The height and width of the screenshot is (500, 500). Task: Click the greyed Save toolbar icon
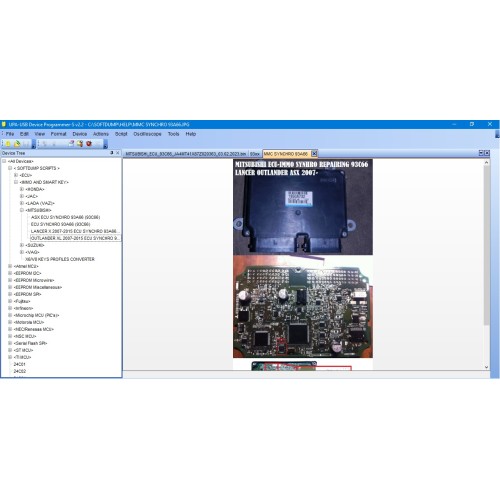coord(26,144)
